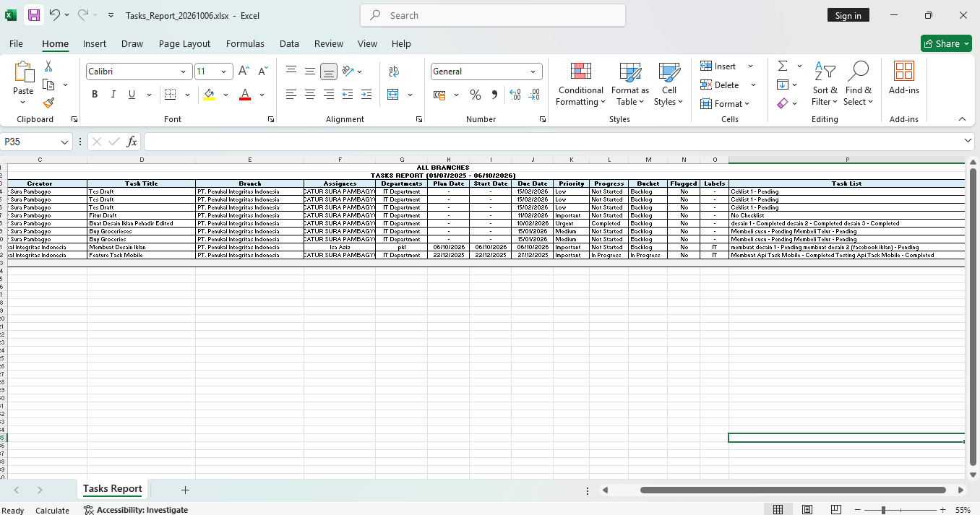
Task: Select the Format Painter brush
Action: (48, 103)
